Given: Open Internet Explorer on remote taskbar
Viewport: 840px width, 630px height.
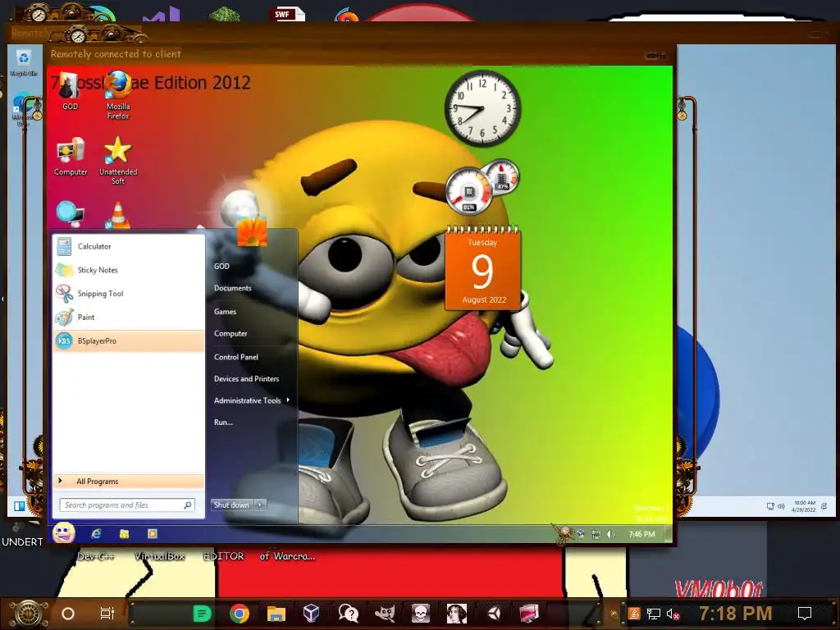Looking at the screenshot, I should point(97,533).
